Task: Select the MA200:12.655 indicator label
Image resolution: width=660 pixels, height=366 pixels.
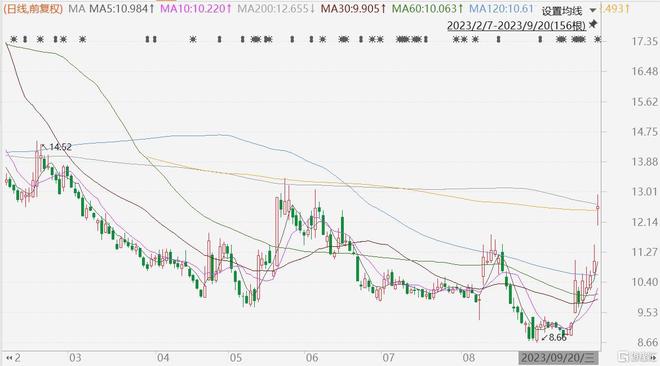Action: 276,8
